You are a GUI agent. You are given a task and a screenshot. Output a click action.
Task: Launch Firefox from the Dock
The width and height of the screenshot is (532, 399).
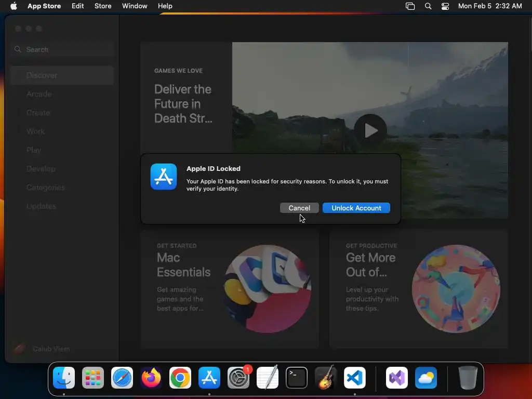pos(151,378)
